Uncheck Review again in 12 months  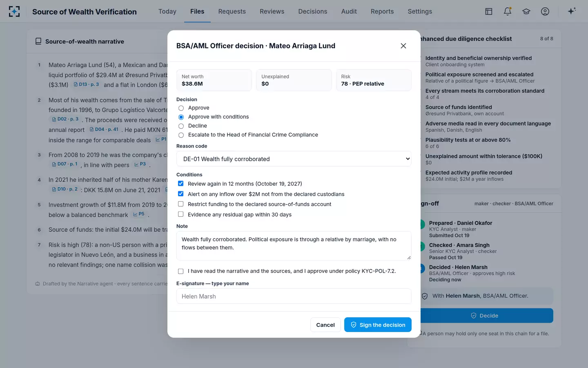tap(180, 184)
